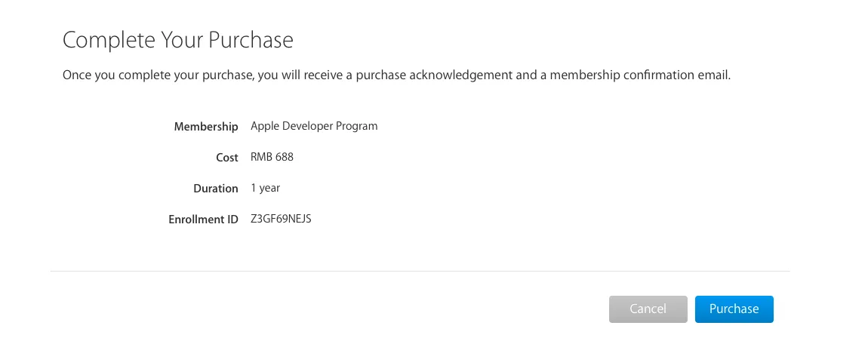Click the 1 year duration value
Viewport: 868px width, 341px height.
click(265, 188)
